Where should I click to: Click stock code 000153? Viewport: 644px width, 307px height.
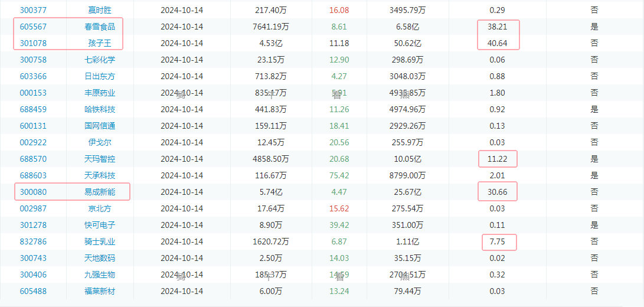[33, 93]
